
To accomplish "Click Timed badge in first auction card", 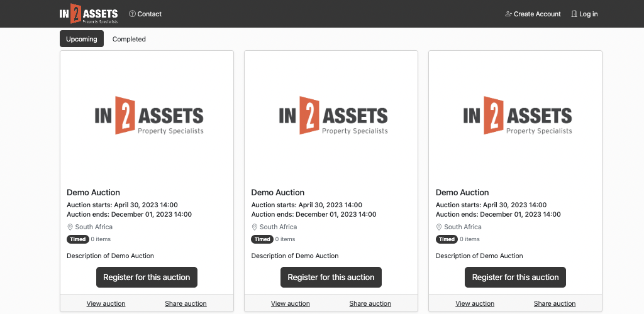I will (x=77, y=239).
